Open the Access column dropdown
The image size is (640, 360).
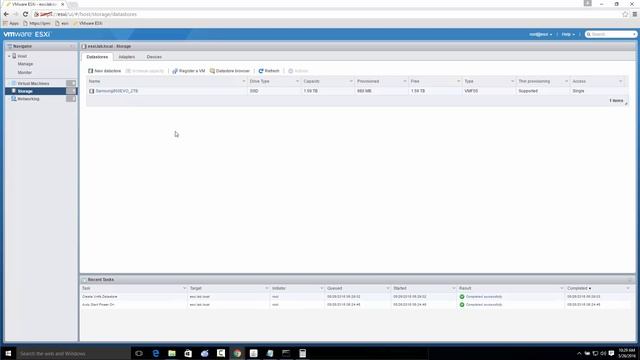[x=620, y=81]
